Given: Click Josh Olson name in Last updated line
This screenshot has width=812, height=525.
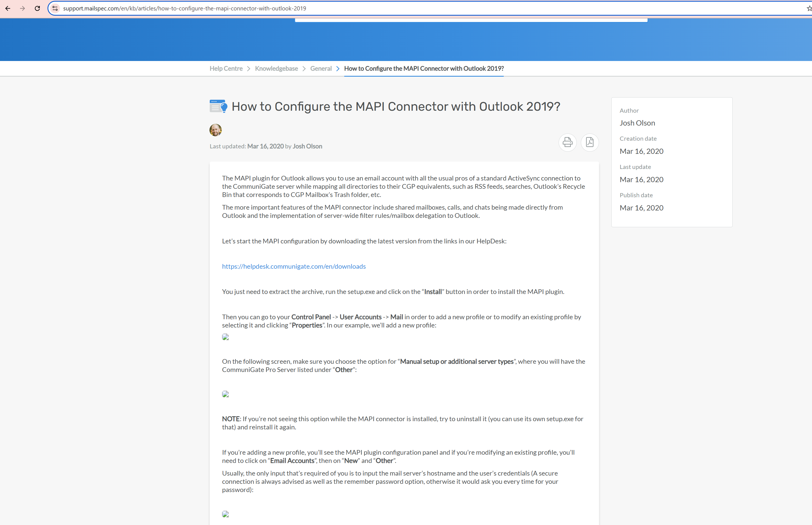Looking at the screenshot, I should pyautogui.click(x=307, y=146).
